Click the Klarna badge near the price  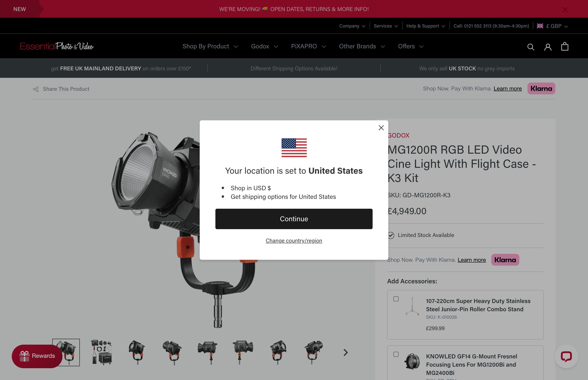[505, 260]
